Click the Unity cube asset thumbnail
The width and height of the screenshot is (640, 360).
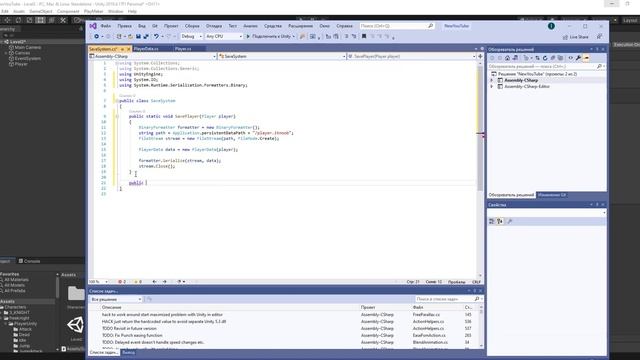coord(76,325)
